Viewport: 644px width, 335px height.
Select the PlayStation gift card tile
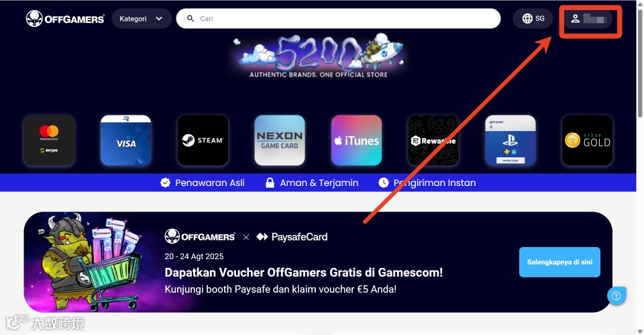coord(510,140)
